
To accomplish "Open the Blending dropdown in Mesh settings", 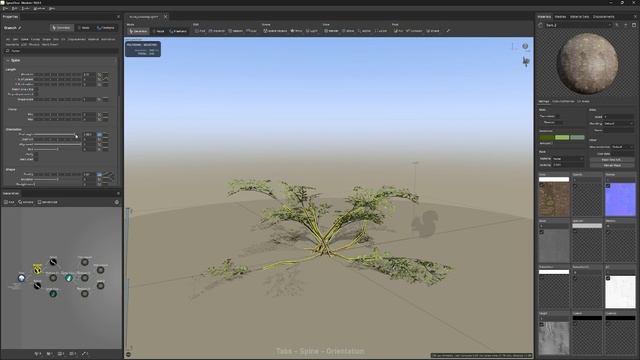I will pos(618,123).
